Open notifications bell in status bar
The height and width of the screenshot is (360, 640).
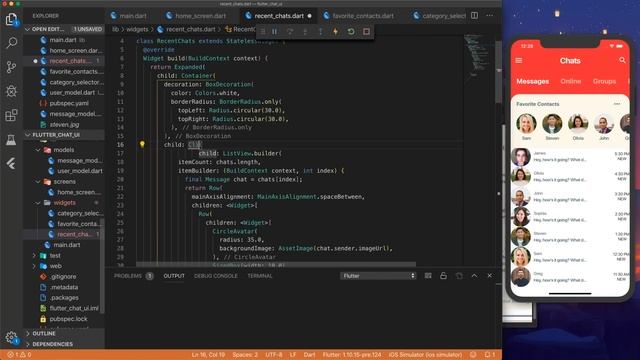click(x=490, y=355)
